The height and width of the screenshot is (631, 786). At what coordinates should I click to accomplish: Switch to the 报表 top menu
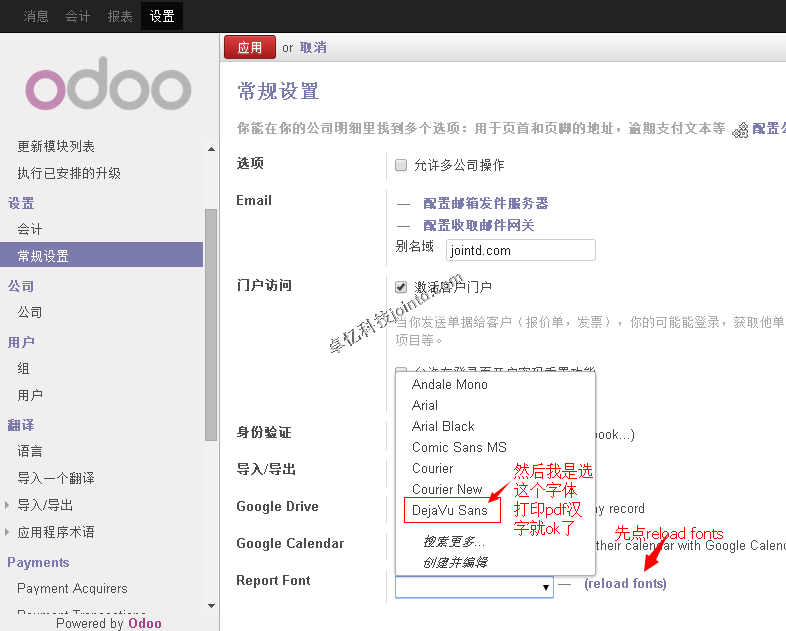(120, 16)
